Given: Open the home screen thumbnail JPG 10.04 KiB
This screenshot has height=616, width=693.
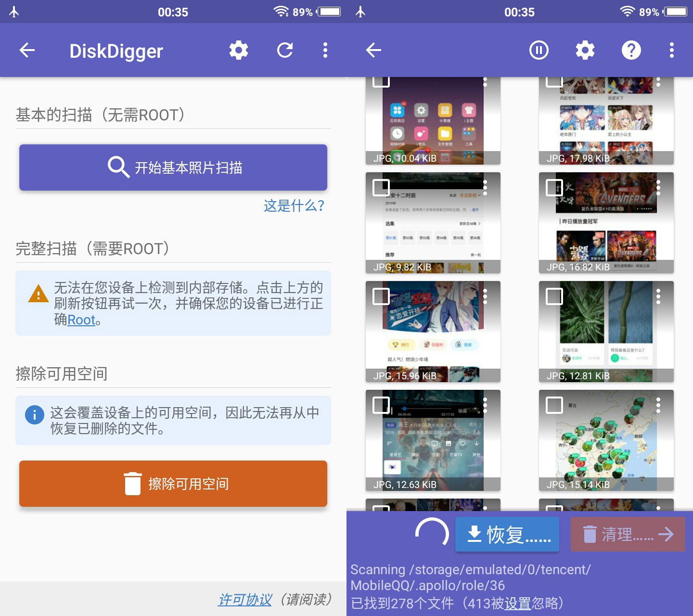Looking at the screenshot, I should coord(433,121).
